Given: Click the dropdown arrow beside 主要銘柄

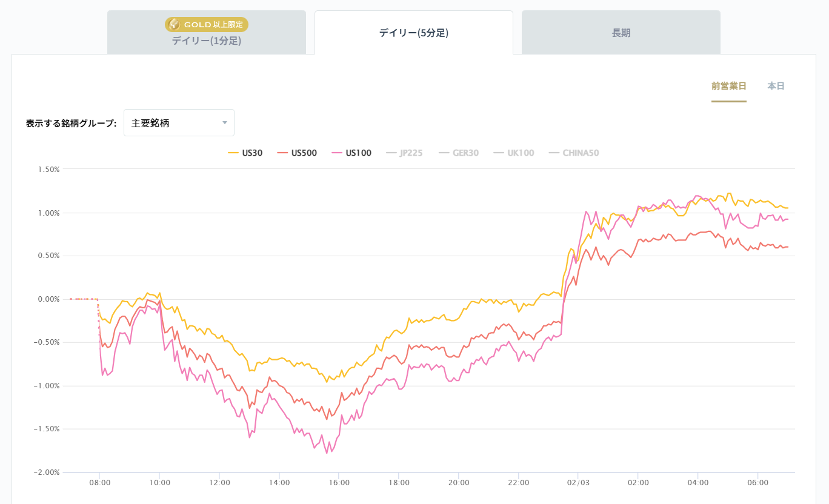Looking at the screenshot, I should click(225, 123).
